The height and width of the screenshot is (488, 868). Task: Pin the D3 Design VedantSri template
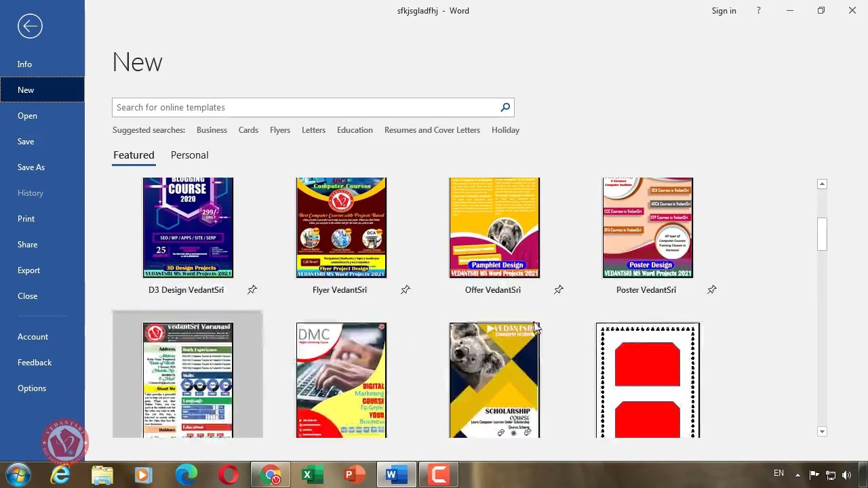tap(252, 290)
